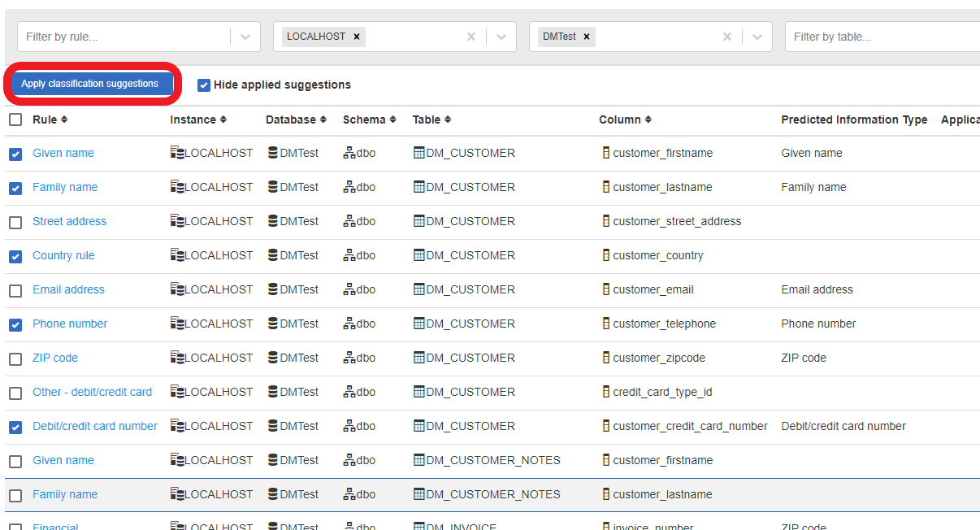The image size is (980, 530).
Task: Toggle Hide applied suggestions checkbox
Action: point(204,85)
